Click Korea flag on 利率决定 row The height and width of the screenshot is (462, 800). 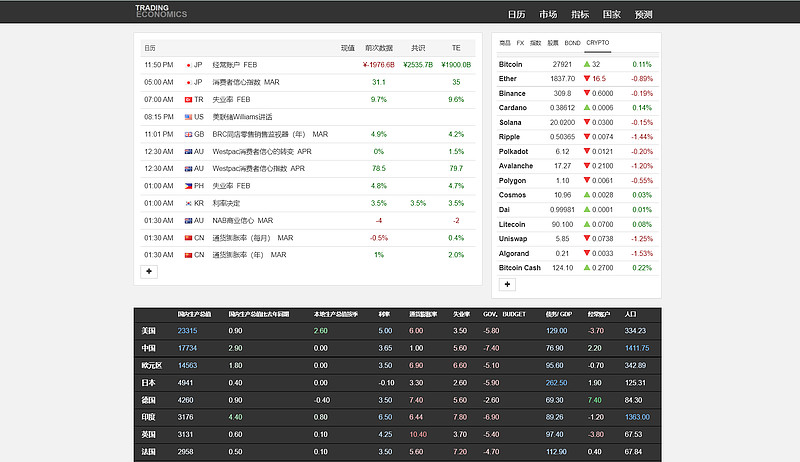(188, 203)
